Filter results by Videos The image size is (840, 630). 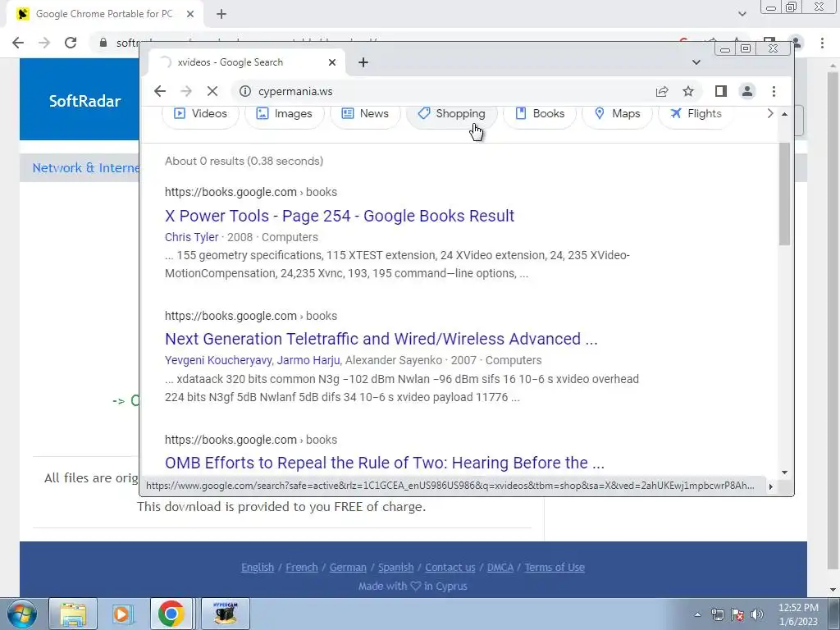click(200, 113)
